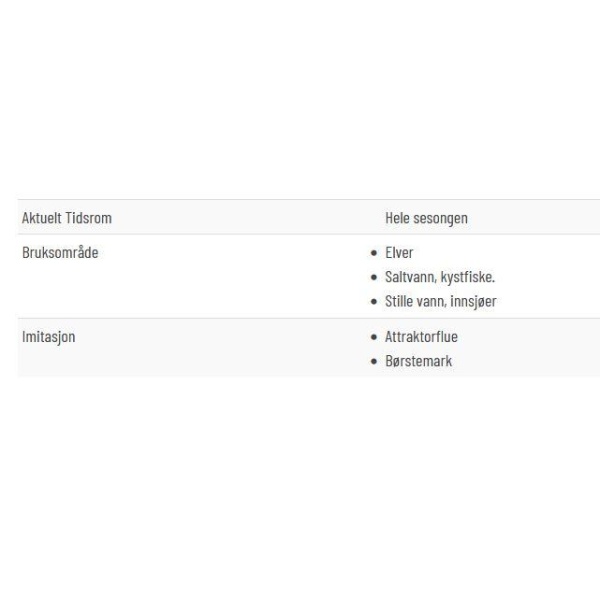Click the word 'kystfiske' in the list
The image size is (600, 600).
pos(466,277)
